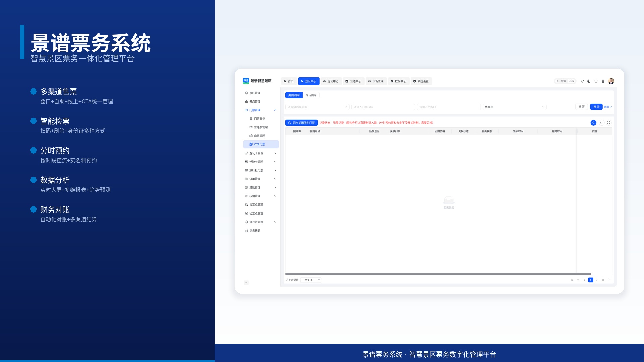The image size is (644, 362).
Task: Switch to 设备管理 top navigation tab
Action: tap(376, 81)
